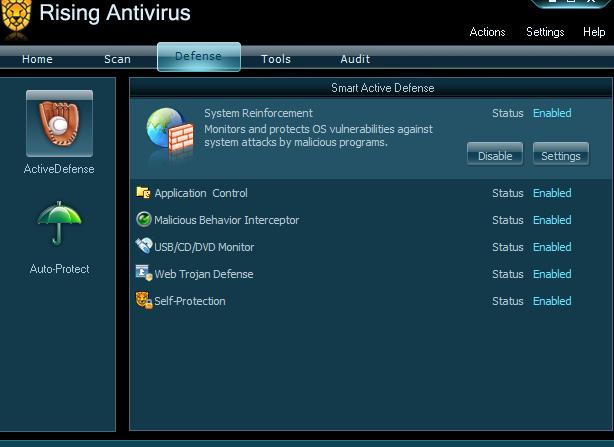
Task: Select the USB/CD/DVD Monitor label
Action: (204, 247)
